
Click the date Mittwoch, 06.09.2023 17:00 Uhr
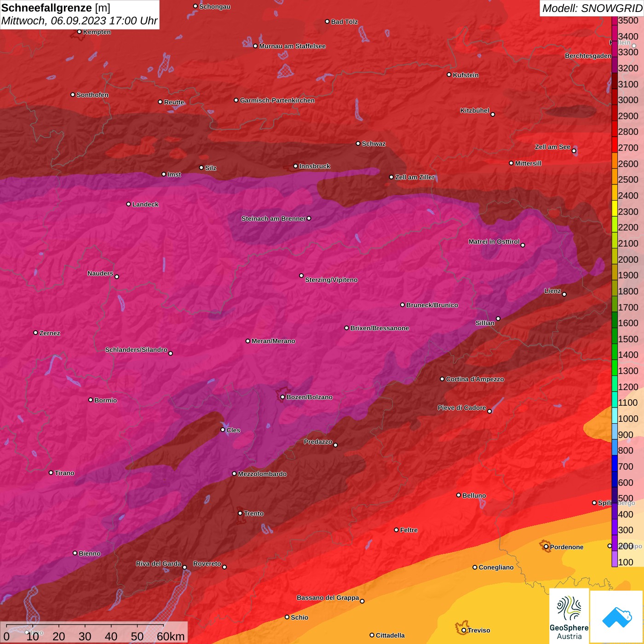(x=79, y=21)
